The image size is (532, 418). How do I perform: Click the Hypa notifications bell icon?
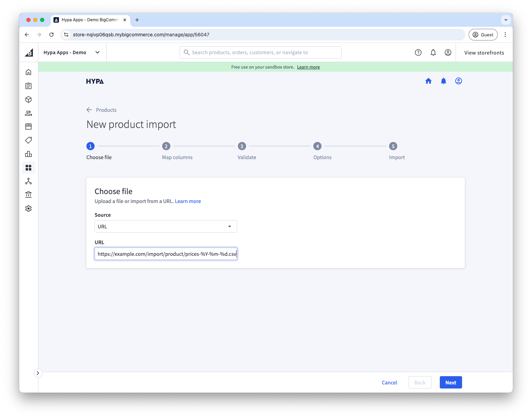443,81
